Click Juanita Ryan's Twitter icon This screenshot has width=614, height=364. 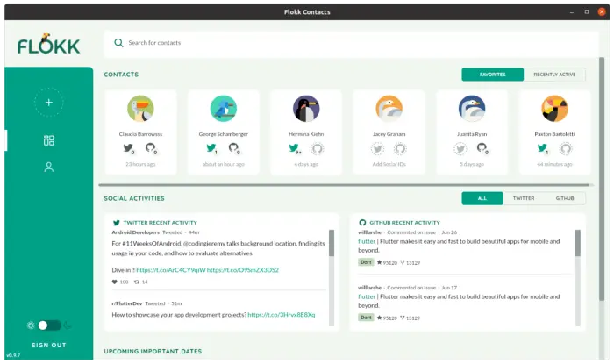point(460,149)
